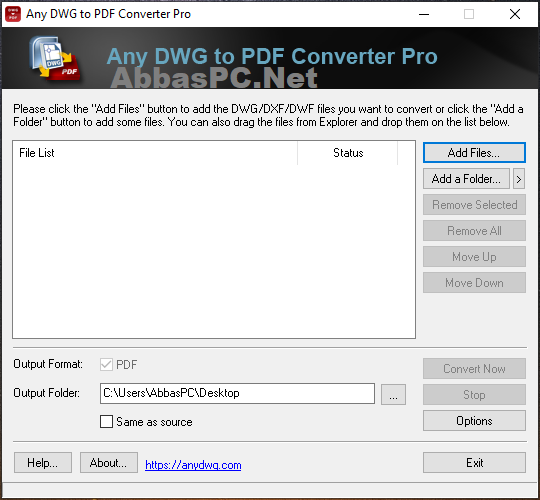Image resolution: width=540 pixels, height=500 pixels.
Task: Click the Status column header
Action: pyautogui.click(x=347, y=153)
